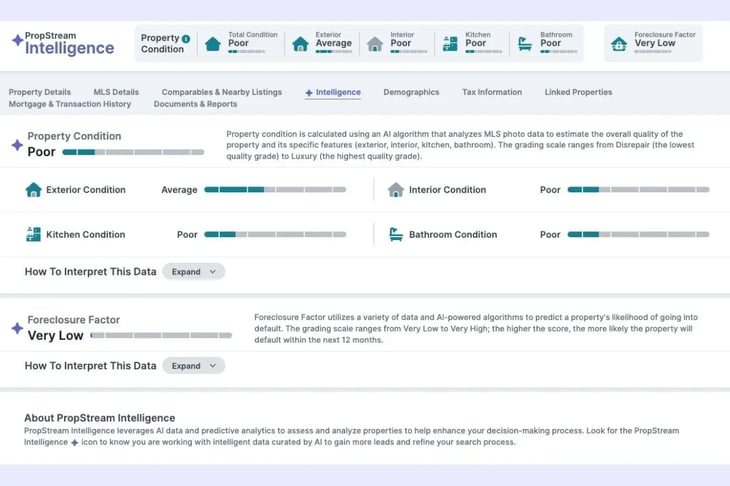
Task: Click the overall Property Condition Poor rating bar
Action: coord(133,152)
